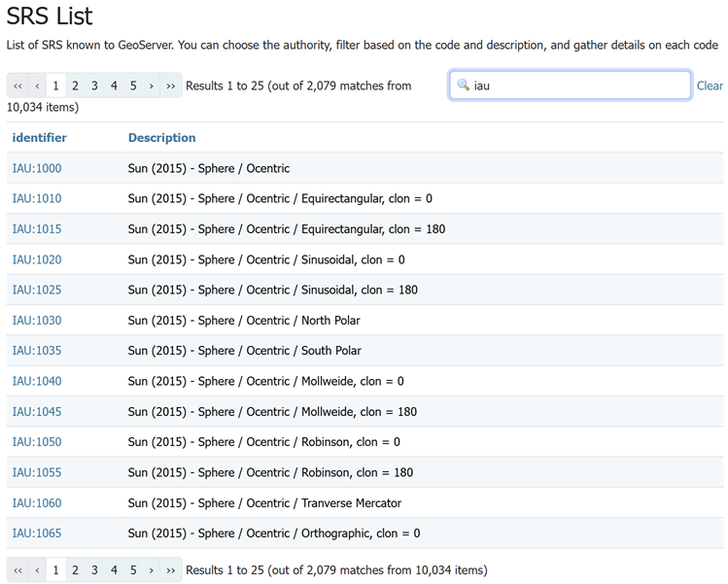
Task: Select page 1 in top pager
Action: pos(55,86)
